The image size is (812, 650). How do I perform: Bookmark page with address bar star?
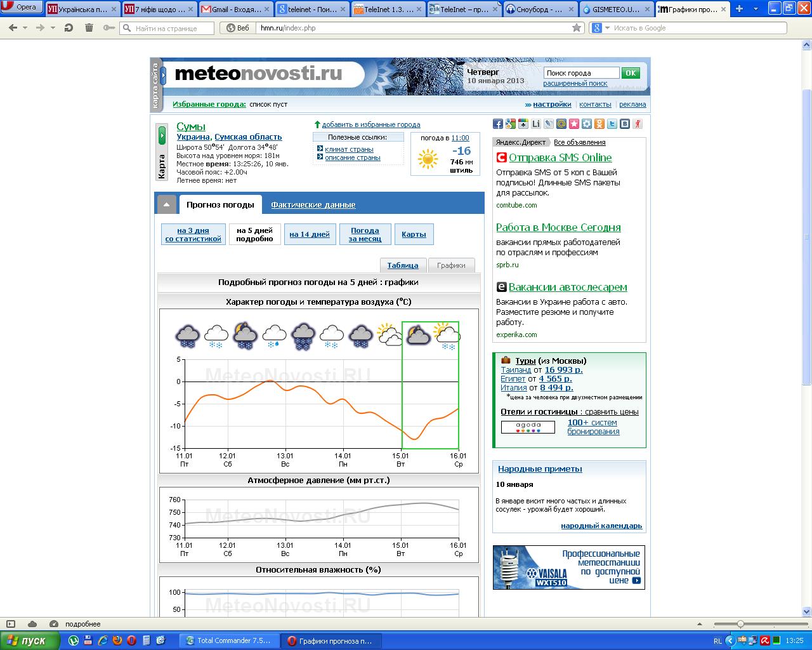pyautogui.click(x=576, y=28)
